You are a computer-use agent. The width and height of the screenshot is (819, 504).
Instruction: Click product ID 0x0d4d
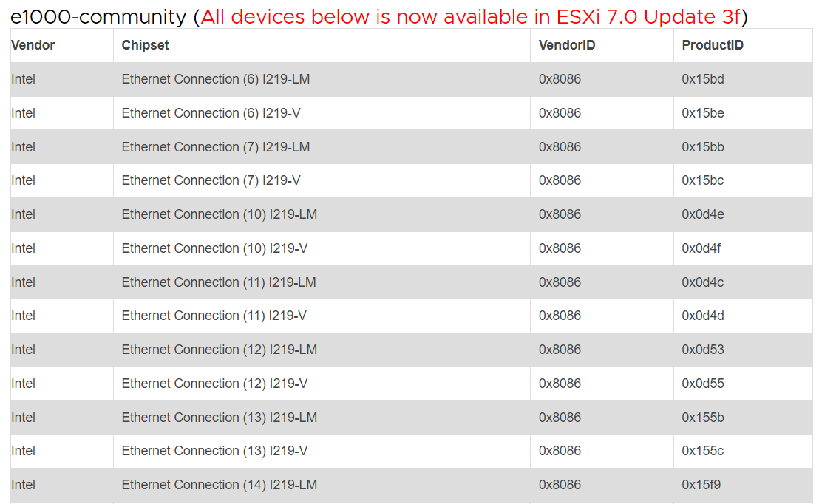[x=702, y=316]
